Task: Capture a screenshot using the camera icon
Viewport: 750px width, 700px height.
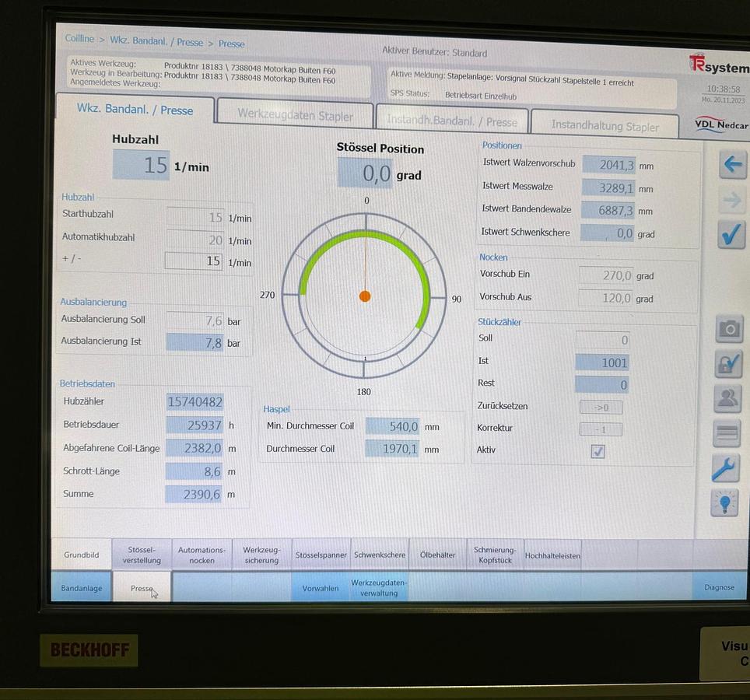Action: (x=727, y=329)
